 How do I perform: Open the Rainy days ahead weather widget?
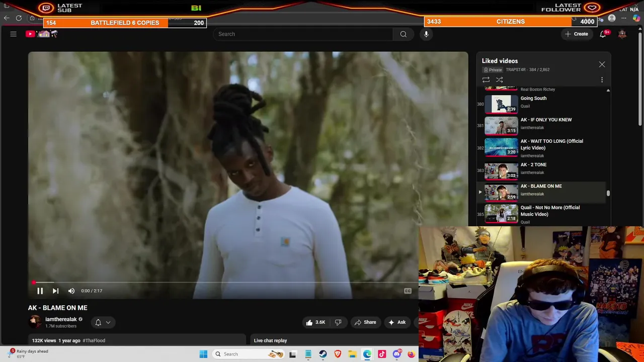29,354
